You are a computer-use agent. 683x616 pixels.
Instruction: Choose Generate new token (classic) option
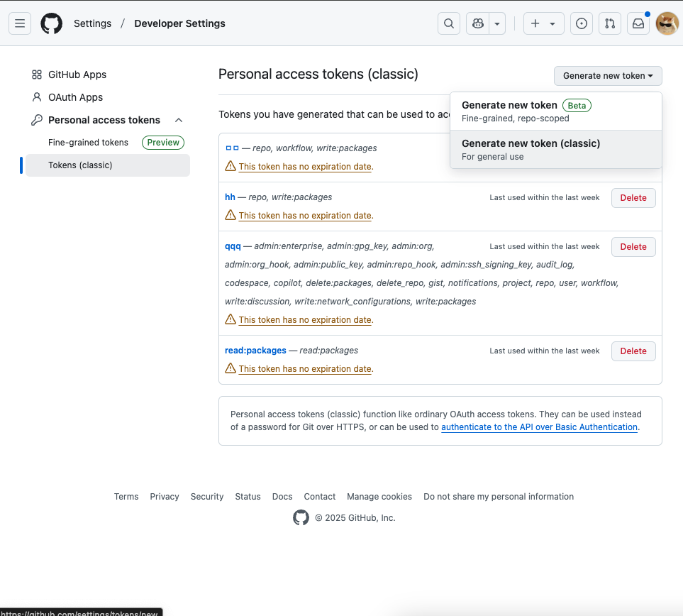556,150
